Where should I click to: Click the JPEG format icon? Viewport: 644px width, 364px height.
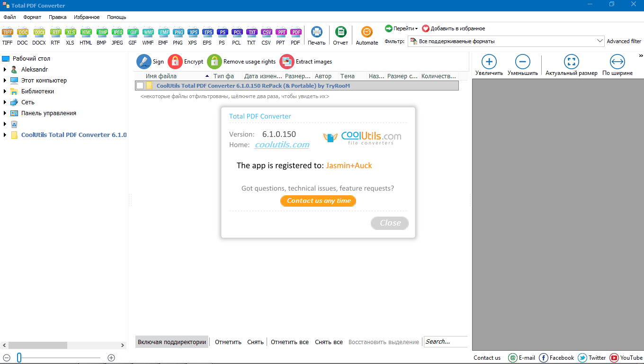click(x=117, y=33)
